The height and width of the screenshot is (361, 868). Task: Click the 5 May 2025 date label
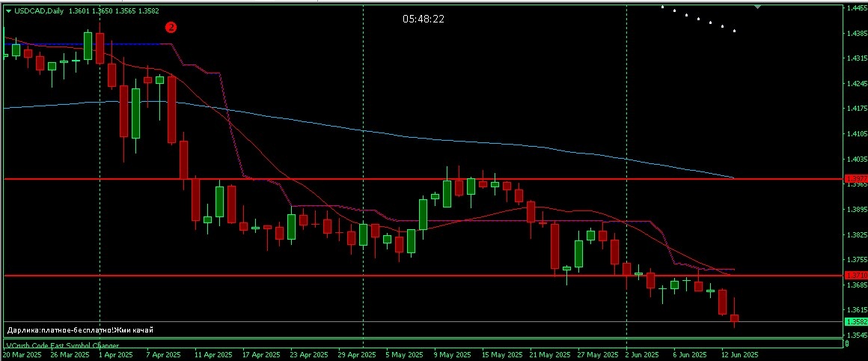405,354
